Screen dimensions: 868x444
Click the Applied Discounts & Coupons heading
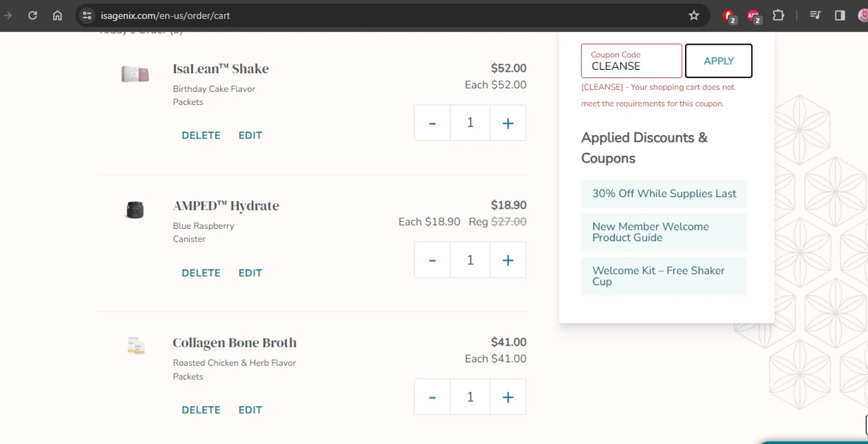pyautogui.click(x=644, y=148)
